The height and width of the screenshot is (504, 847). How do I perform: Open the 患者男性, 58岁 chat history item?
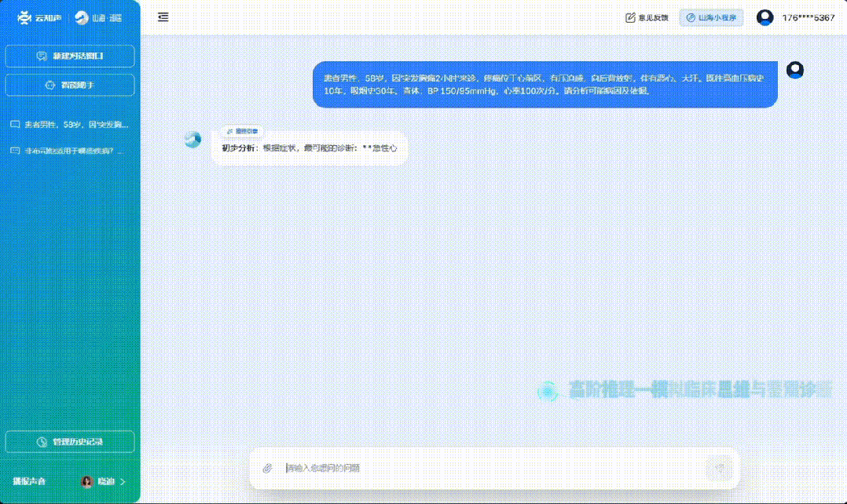[69, 125]
